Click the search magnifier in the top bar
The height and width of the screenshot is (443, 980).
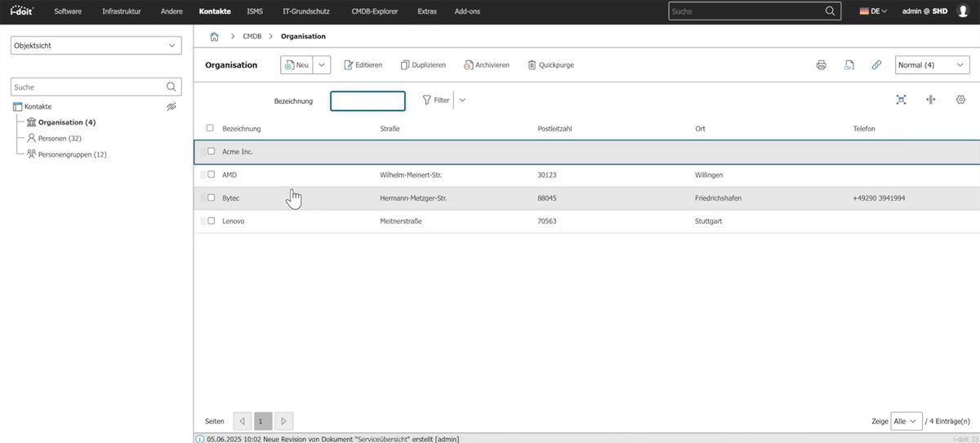point(831,11)
